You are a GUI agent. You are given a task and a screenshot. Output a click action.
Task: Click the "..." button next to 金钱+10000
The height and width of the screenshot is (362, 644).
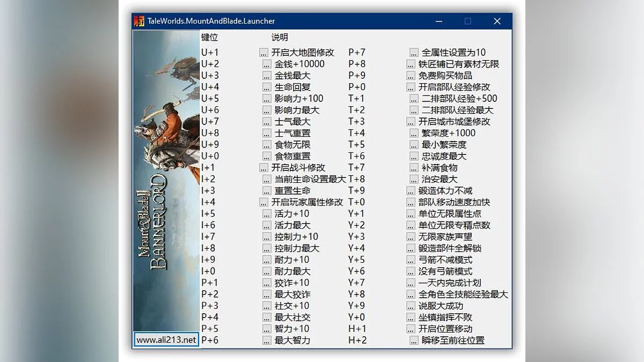tap(266, 64)
